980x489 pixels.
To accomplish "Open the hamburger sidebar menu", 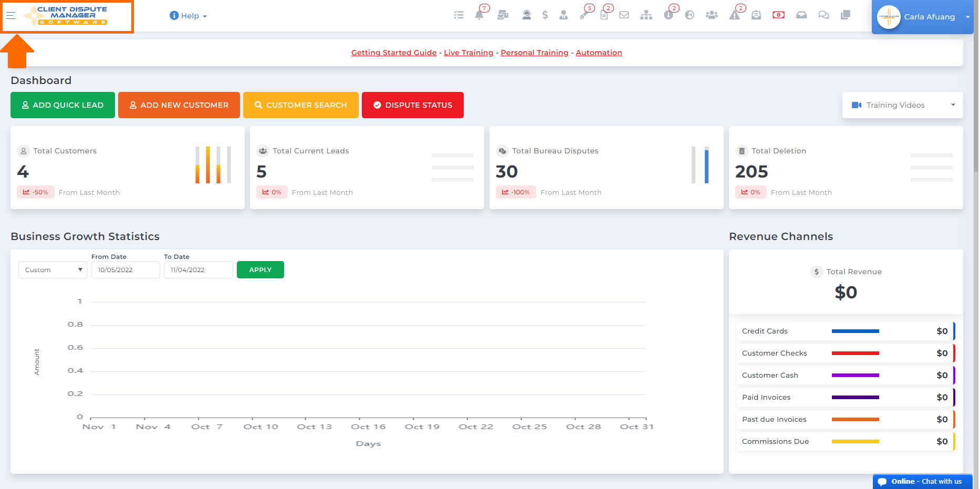I will 11,16.
